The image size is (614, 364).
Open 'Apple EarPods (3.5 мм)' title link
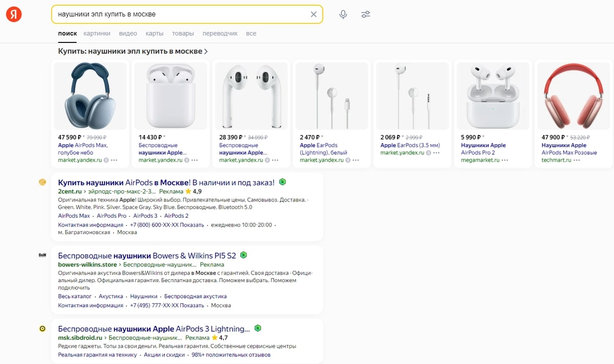[x=410, y=145]
